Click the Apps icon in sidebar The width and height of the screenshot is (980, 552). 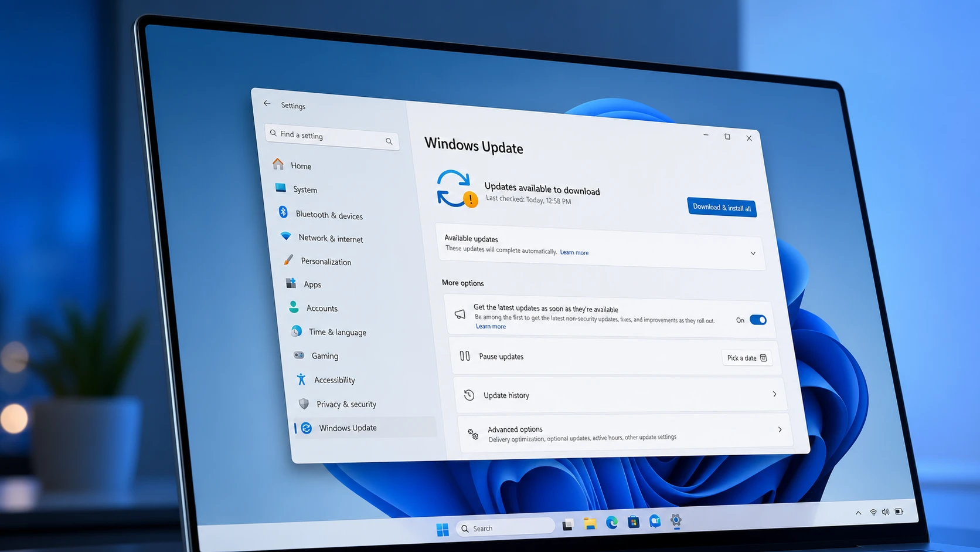[291, 283]
